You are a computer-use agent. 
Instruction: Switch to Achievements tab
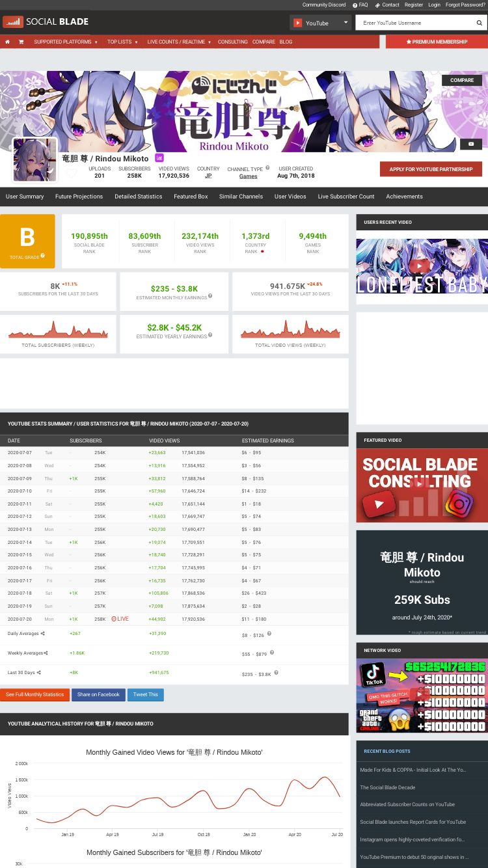(x=404, y=197)
